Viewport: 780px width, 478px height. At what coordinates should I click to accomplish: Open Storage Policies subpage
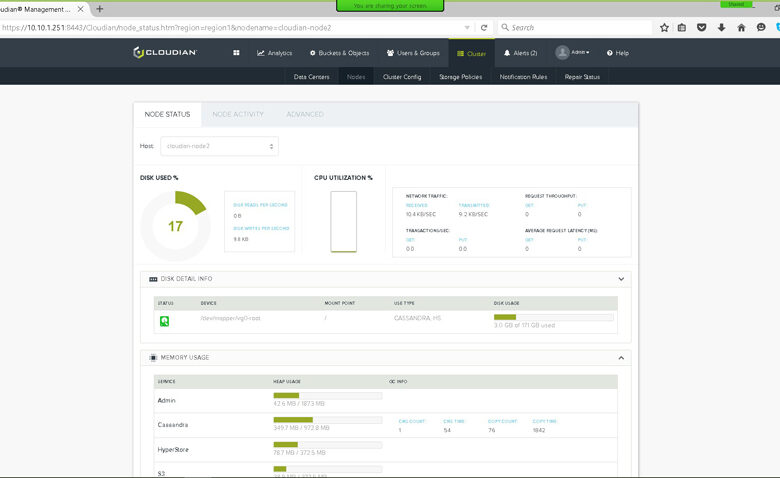[461, 77]
